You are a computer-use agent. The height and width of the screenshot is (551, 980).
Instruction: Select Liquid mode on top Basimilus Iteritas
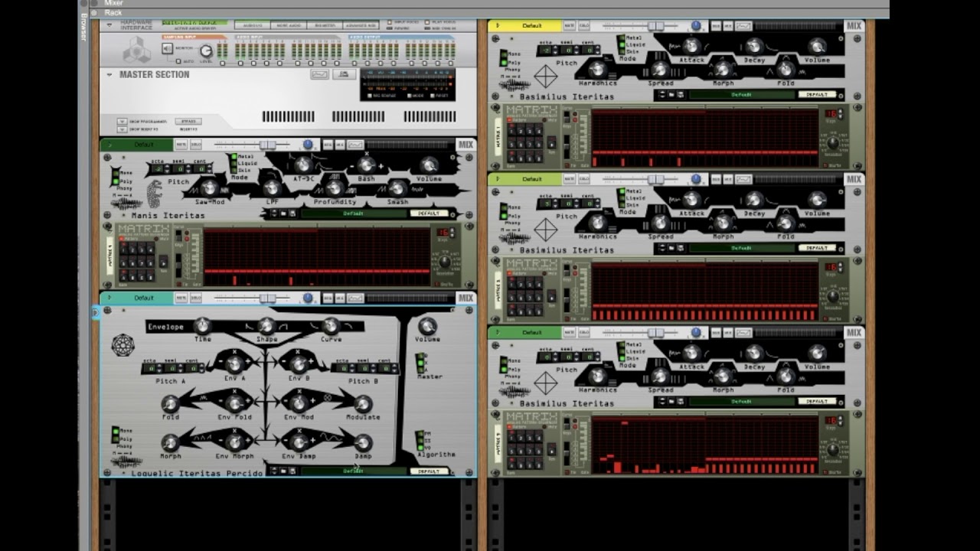622,44
